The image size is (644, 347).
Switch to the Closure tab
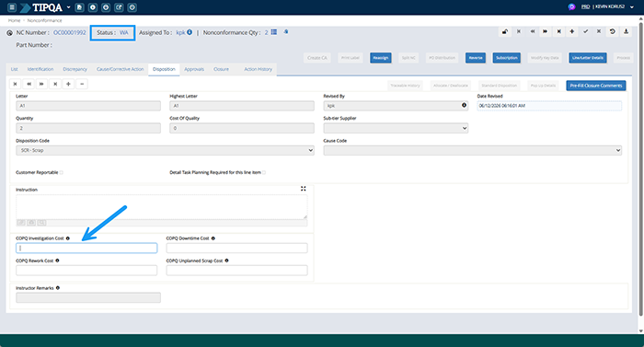click(x=221, y=69)
